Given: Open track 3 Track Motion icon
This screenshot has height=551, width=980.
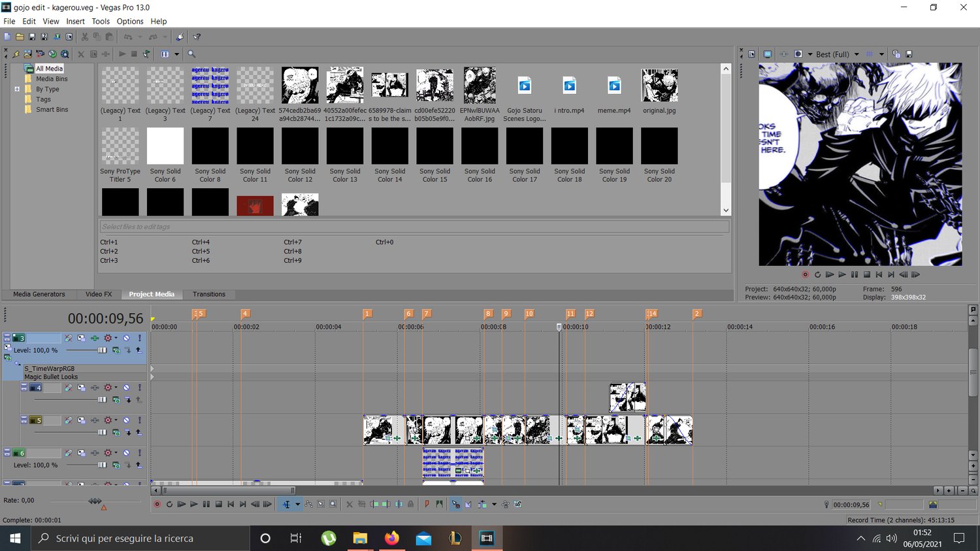Looking at the screenshot, I should [x=82, y=338].
